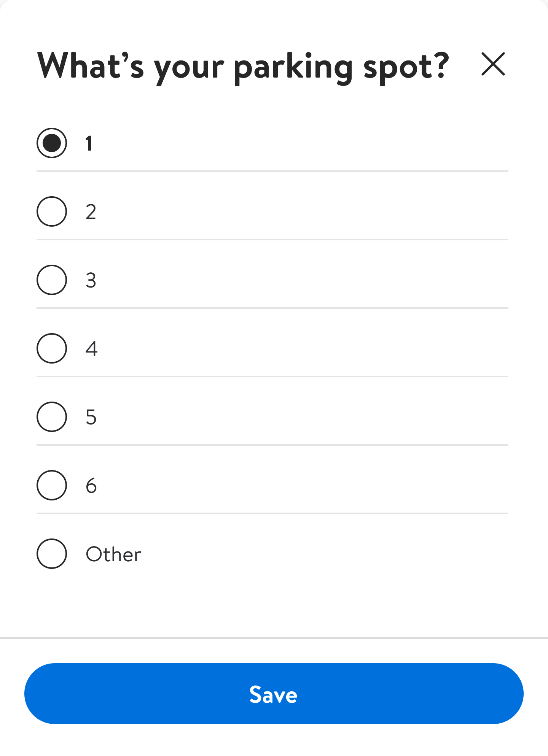This screenshot has height=756, width=548.
Task: Choose the radio button for spot 5
Action: pyautogui.click(x=52, y=417)
